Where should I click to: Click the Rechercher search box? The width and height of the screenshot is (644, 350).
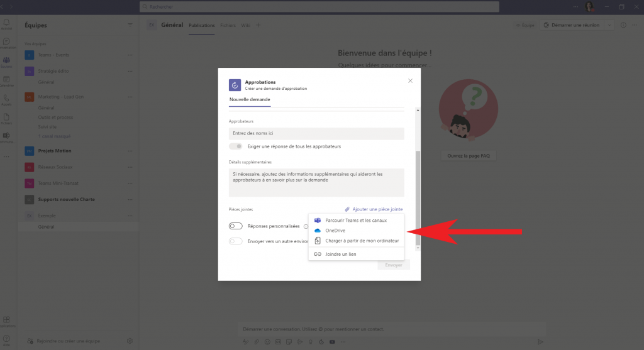(x=319, y=6)
